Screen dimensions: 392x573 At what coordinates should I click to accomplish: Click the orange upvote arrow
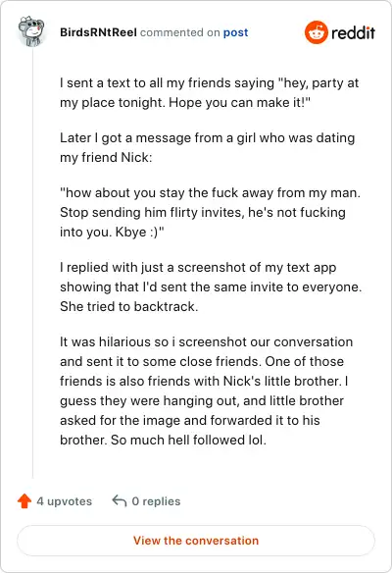(x=24, y=501)
